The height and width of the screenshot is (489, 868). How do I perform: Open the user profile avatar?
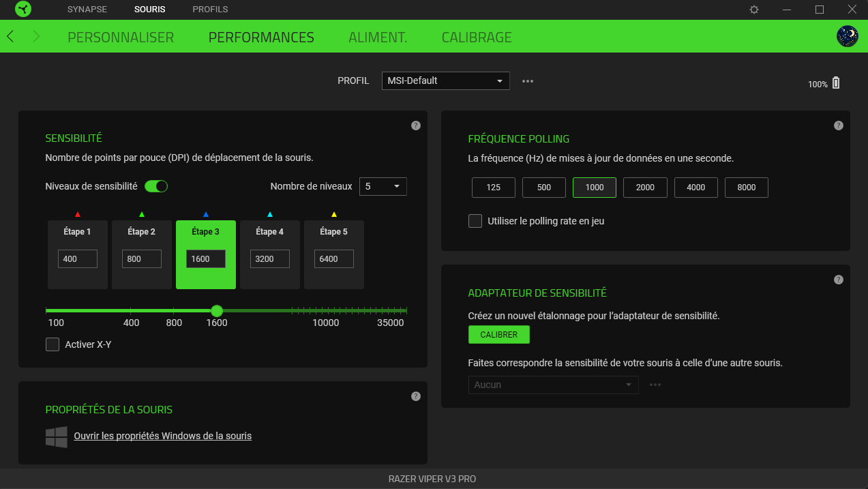[848, 36]
